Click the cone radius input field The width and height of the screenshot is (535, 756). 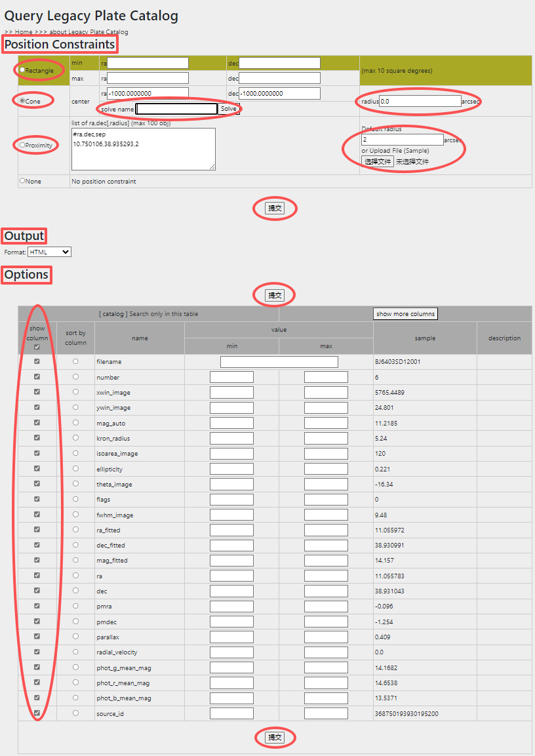420,101
